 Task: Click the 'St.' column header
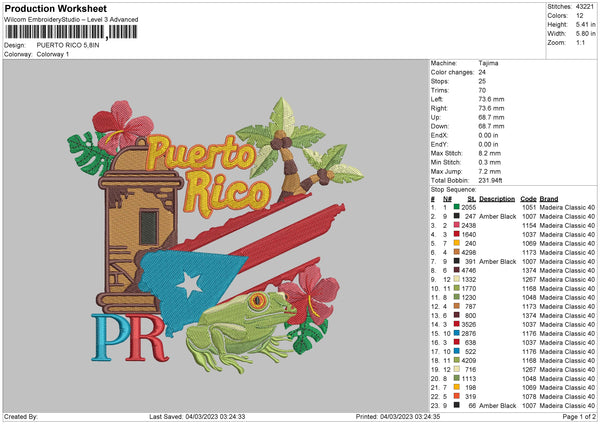coord(472,199)
